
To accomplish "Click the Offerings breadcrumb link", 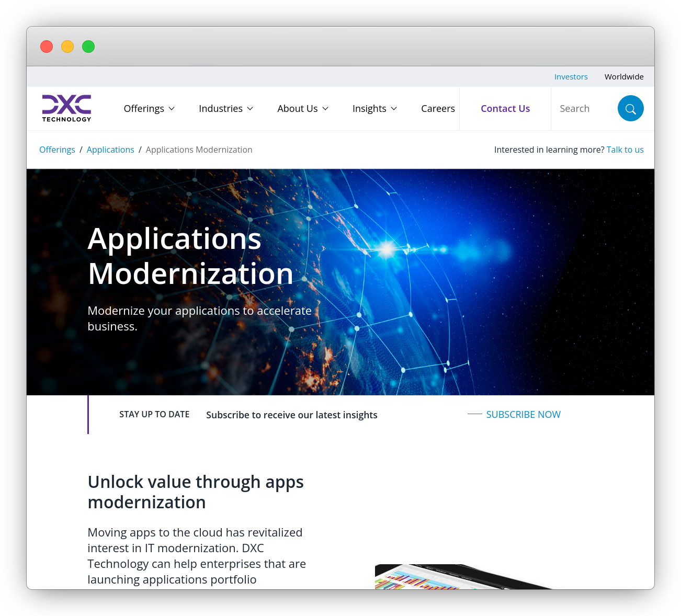I will coord(57,150).
